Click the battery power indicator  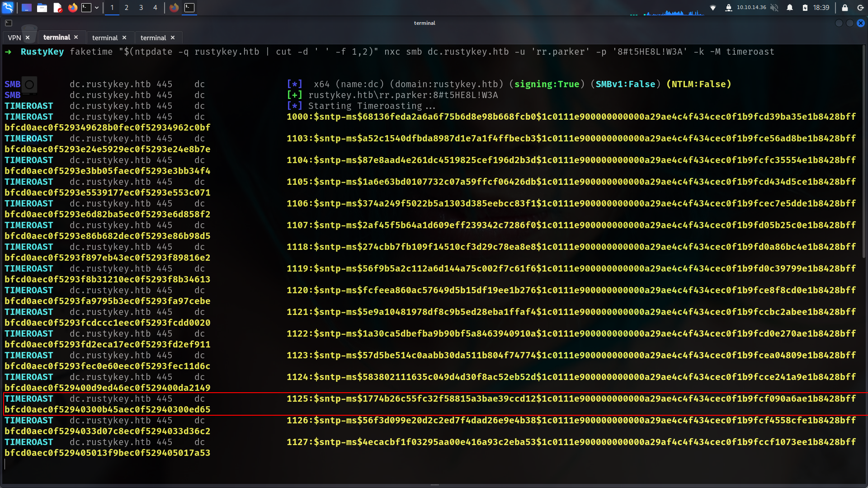click(x=805, y=8)
